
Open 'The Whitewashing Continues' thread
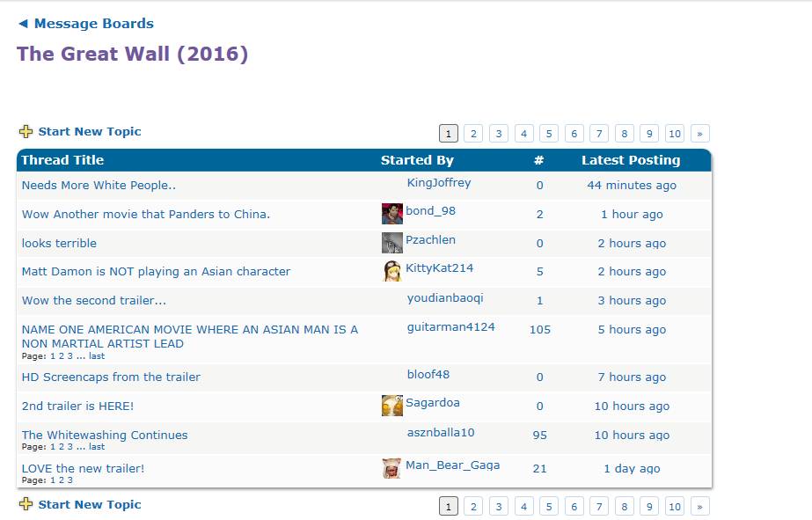tap(105, 435)
